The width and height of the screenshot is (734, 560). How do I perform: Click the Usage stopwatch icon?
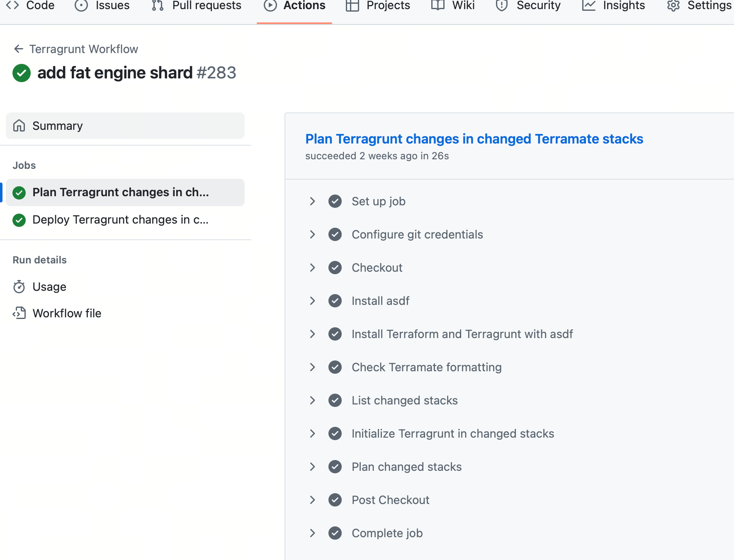[19, 287]
